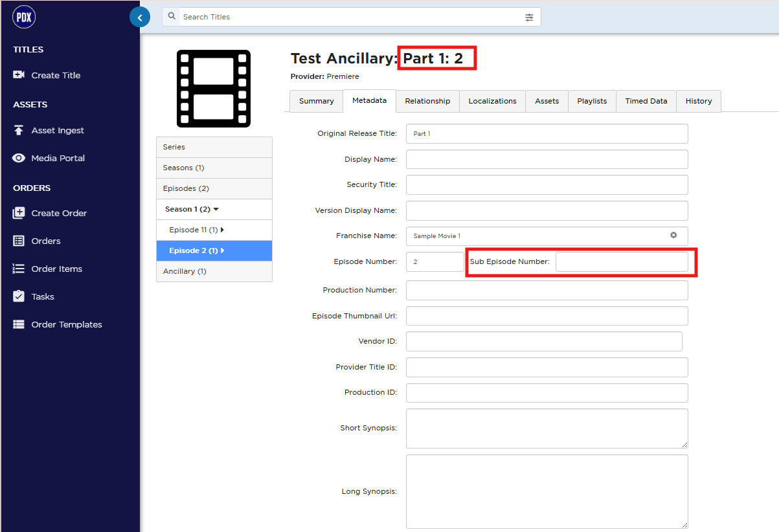Click the Media Portal eye icon

[x=19, y=158]
